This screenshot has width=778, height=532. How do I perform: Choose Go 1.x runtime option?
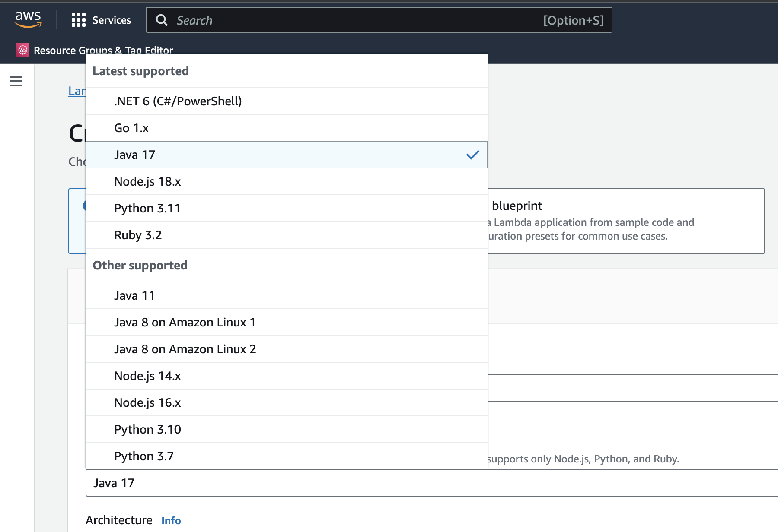coord(287,128)
